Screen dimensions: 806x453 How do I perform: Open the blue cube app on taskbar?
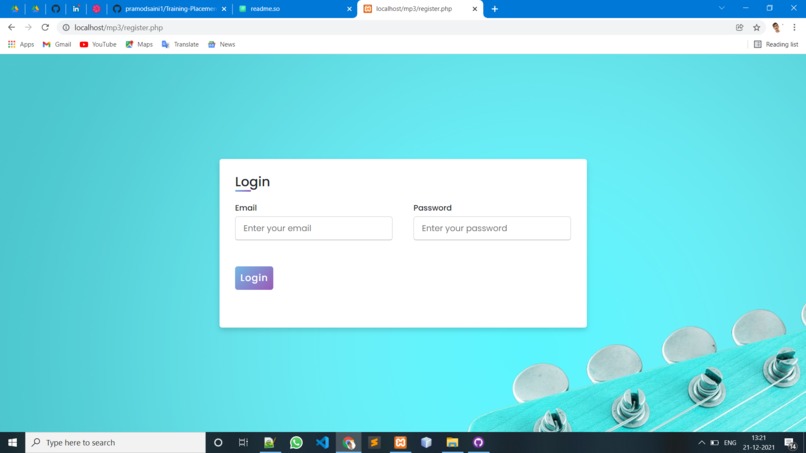coord(426,442)
